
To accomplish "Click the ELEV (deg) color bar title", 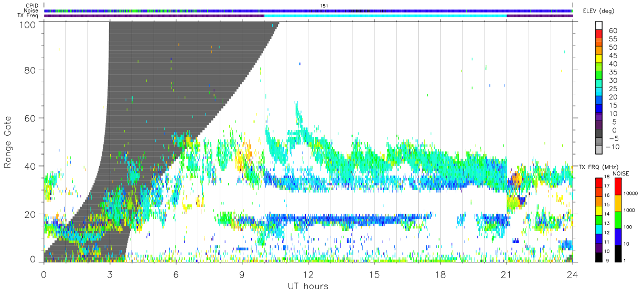I will tap(598, 11).
